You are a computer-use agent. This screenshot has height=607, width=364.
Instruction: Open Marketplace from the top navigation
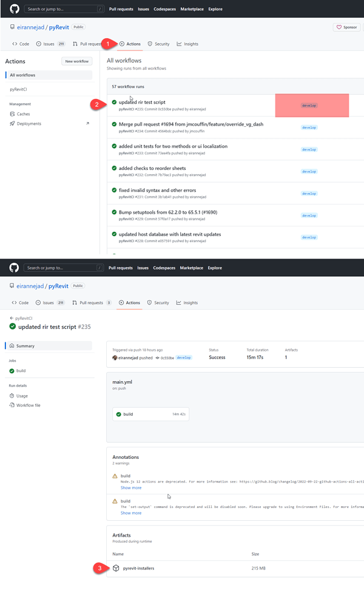[x=192, y=8]
